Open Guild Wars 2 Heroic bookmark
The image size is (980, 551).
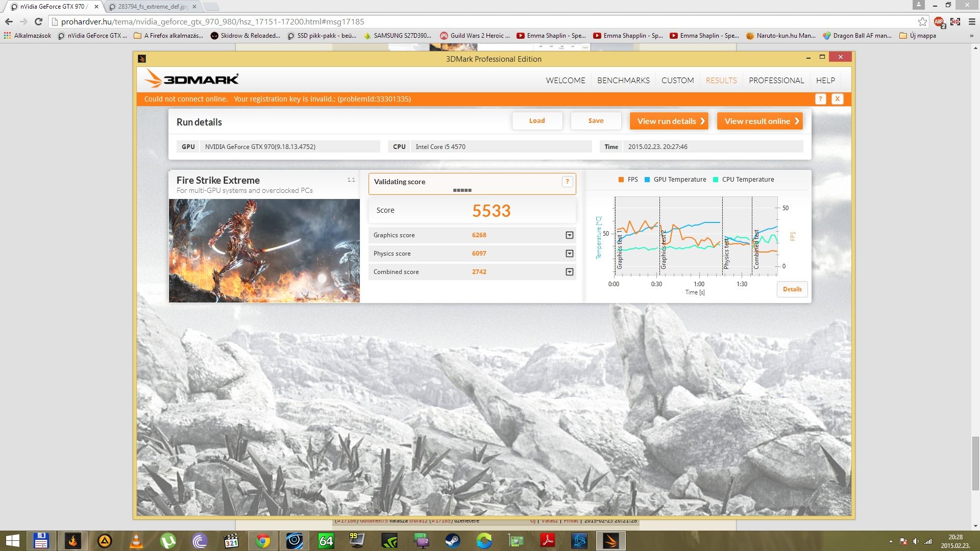(x=475, y=36)
